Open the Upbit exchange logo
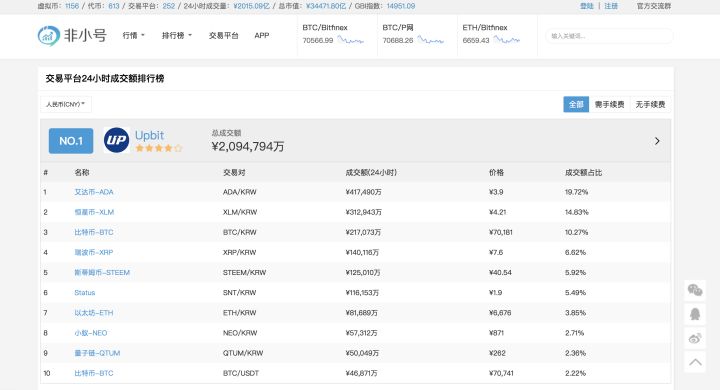Viewport: 720px width, 390px height. (116, 140)
